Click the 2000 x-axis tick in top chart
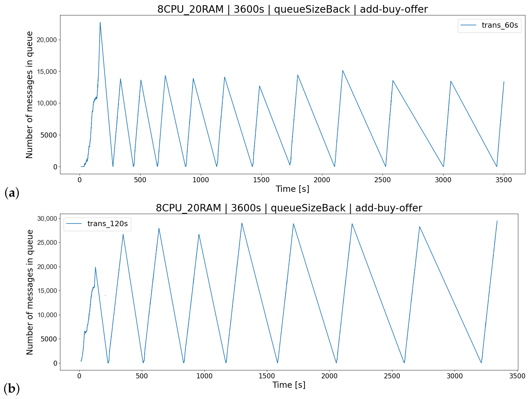The width and height of the screenshot is (532, 399). point(322,180)
